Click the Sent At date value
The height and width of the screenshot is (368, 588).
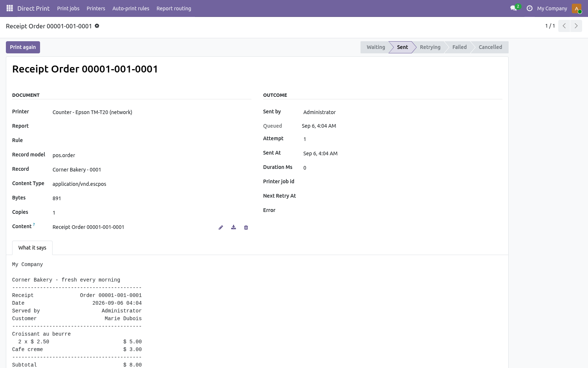[320, 153]
